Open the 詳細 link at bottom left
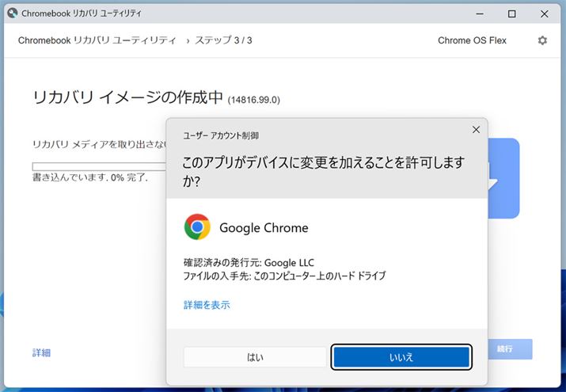 (41, 352)
